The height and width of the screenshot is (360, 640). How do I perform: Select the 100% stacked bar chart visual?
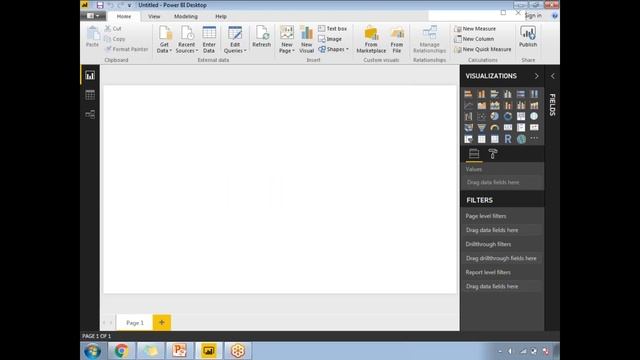[521, 94]
